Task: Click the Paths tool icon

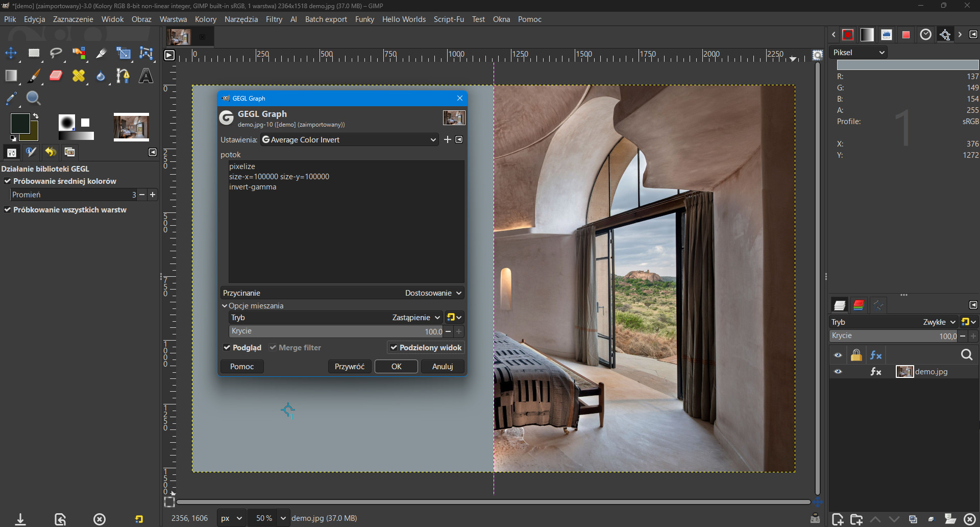Action: (123, 76)
